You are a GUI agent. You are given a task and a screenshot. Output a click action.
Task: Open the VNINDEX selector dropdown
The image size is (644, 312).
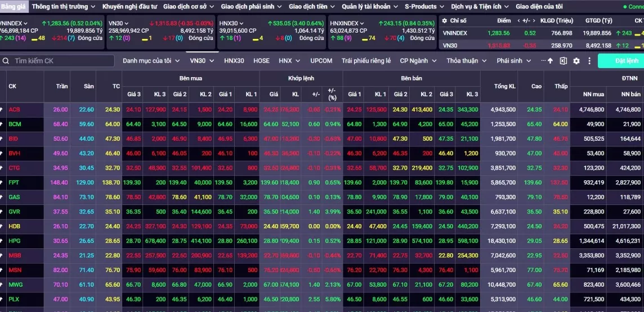[14, 24]
